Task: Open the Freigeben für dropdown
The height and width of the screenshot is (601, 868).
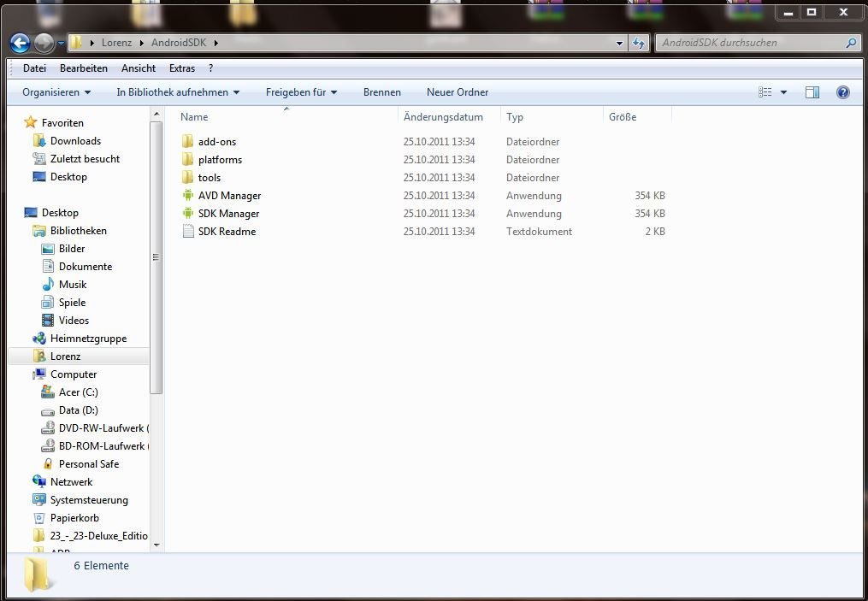Action: point(302,92)
